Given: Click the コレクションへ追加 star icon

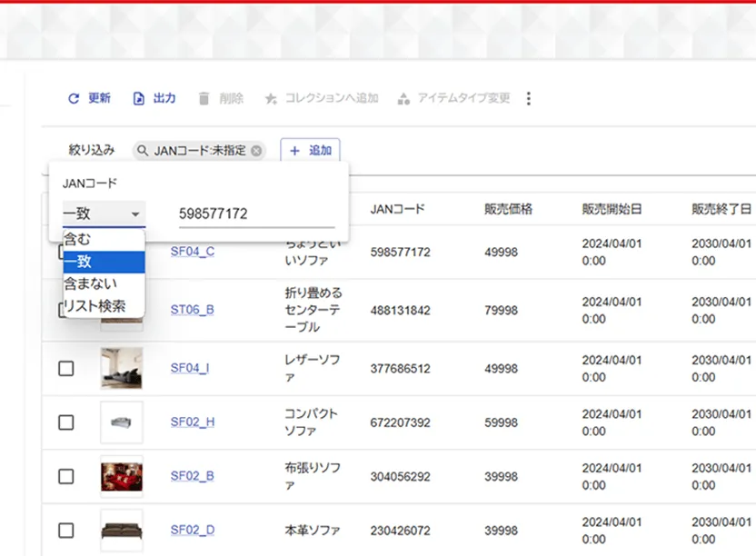Looking at the screenshot, I should (270, 99).
